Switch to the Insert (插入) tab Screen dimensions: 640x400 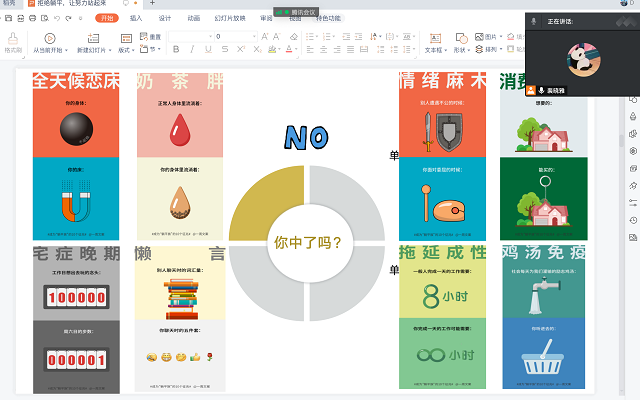(136, 18)
